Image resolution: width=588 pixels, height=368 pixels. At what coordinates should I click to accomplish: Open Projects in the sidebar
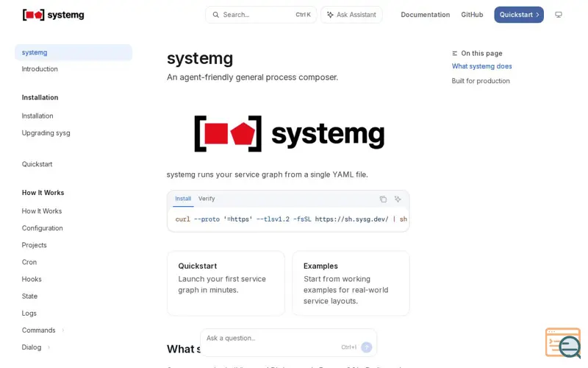[x=34, y=245]
